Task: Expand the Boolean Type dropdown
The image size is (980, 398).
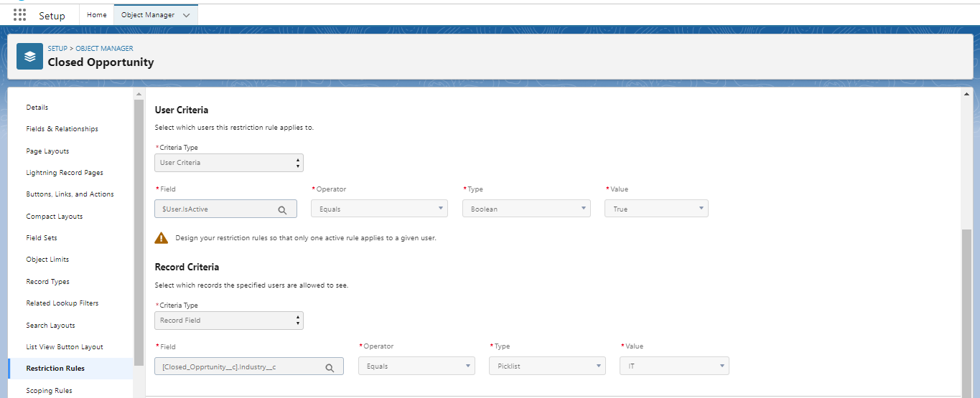Action: point(526,209)
